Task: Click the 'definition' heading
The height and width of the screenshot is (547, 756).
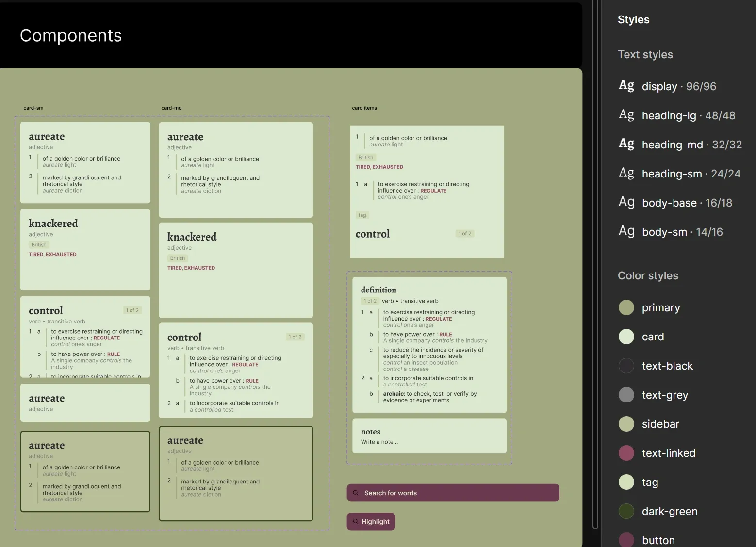Action: tap(378, 290)
